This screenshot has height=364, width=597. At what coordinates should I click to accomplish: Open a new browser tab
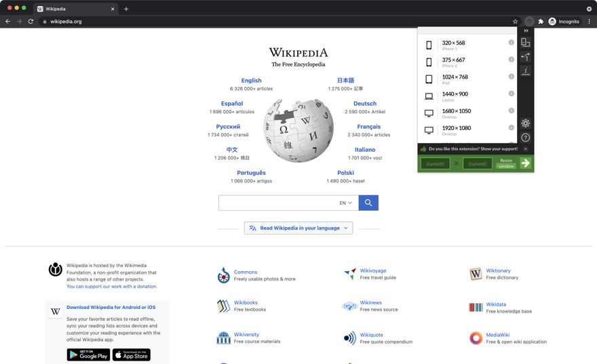pyautogui.click(x=126, y=9)
